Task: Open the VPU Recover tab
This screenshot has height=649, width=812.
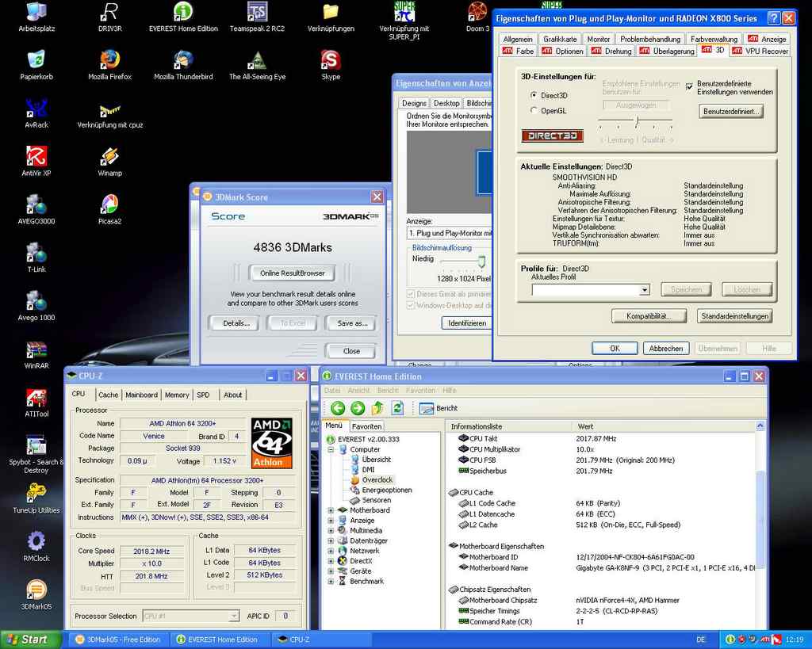Action: click(760, 51)
